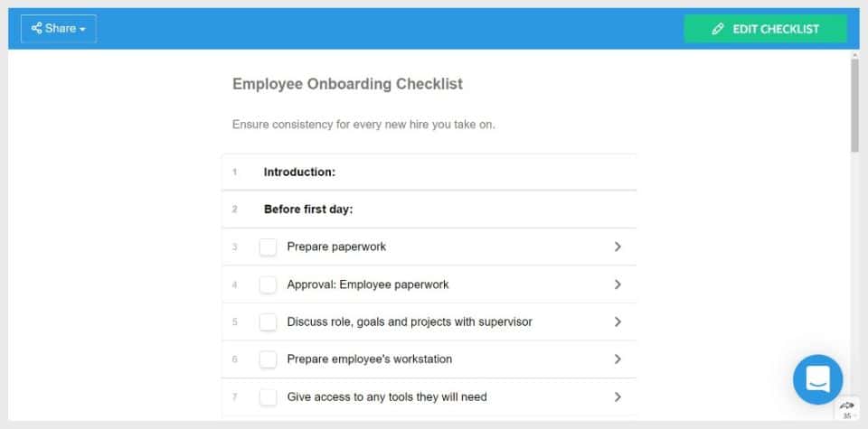This screenshot has height=429, width=868.
Task: Check the Prepare paperwork checkbox
Action: 268,247
